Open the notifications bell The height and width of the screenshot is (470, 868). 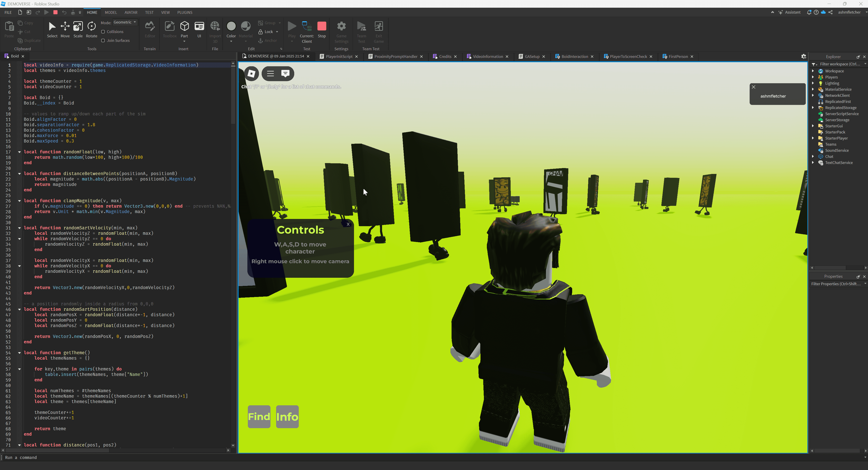coord(809,12)
